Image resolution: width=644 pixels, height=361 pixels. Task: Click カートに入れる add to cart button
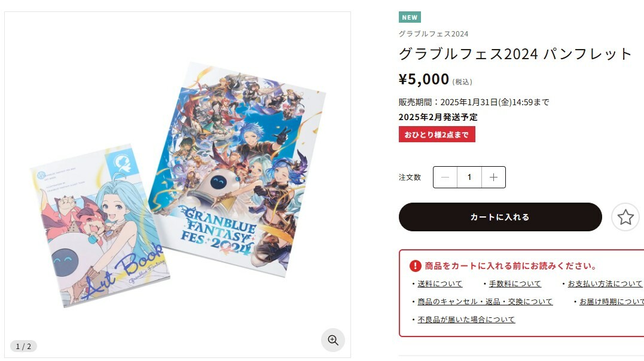[x=500, y=217]
